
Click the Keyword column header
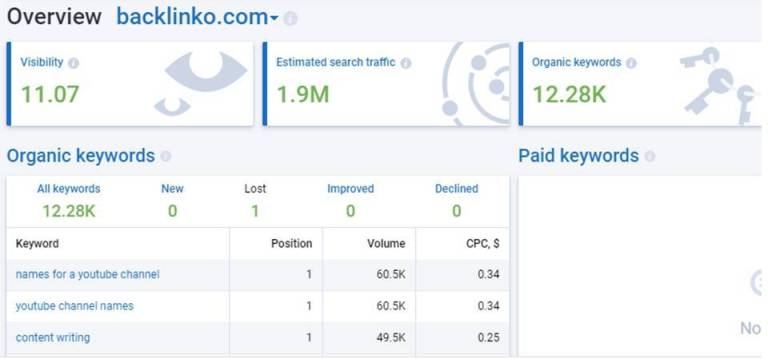[x=37, y=243]
